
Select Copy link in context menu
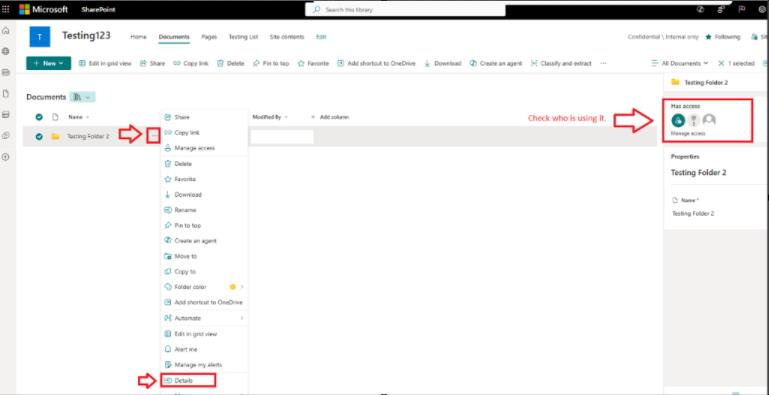204,132
